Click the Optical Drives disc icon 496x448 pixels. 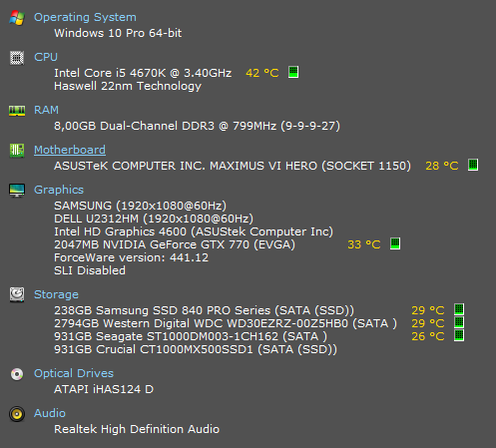click(x=17, y=374)
